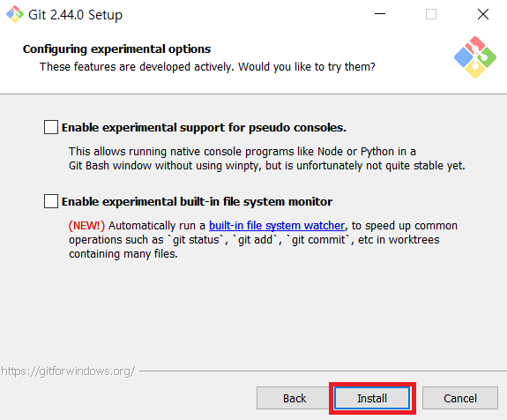
Task: Click the pseudo consoles description text
Action: coord(267,159)
